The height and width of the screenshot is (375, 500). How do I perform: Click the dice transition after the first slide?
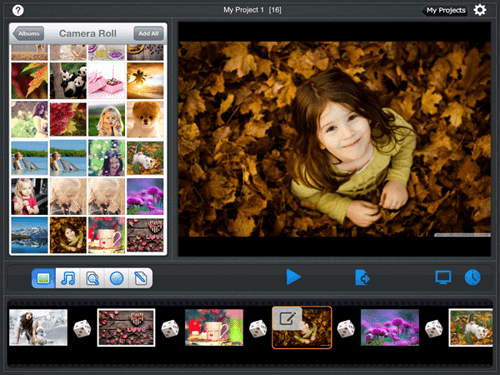[82, 329]
